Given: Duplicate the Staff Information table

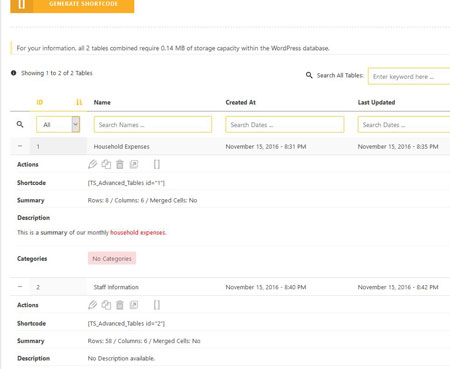Looking at the screenshot, I should pos(106,305).
